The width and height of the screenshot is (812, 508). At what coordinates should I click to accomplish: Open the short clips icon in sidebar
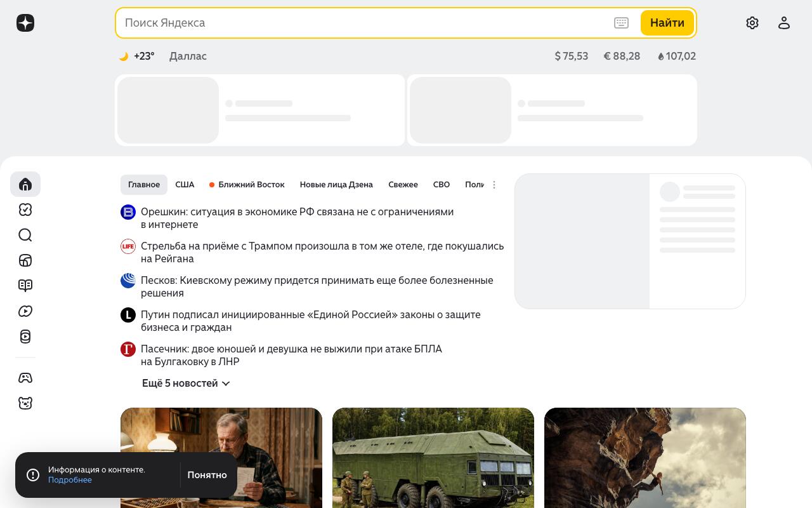tap(25, 337)
